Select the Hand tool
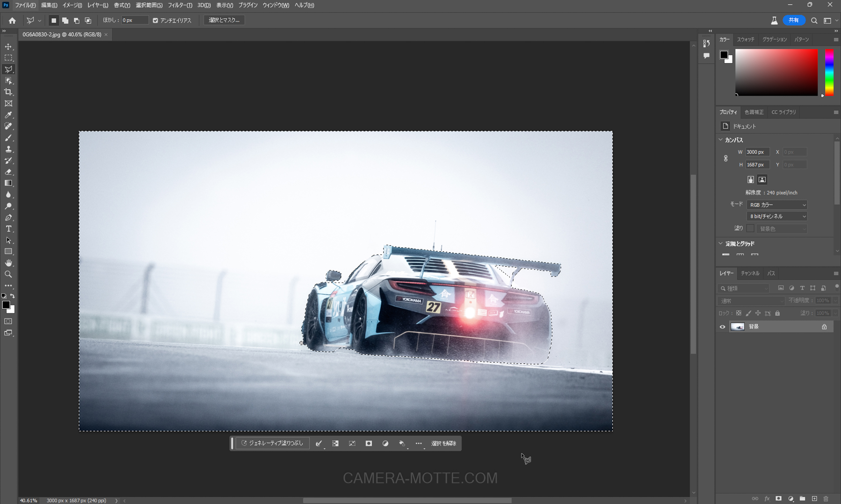Screen dimensions: 841x504 pos(8,263)
